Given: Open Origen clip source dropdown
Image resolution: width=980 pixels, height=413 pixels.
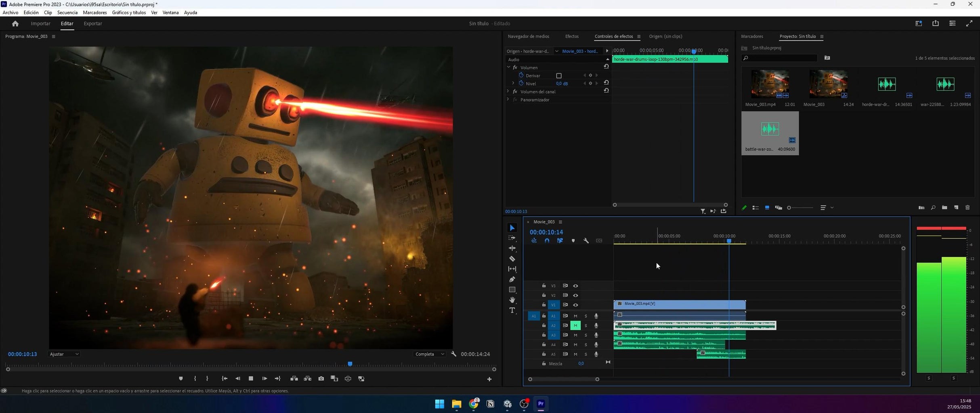Looking at the screenshot, I should [x=556, y=51].
